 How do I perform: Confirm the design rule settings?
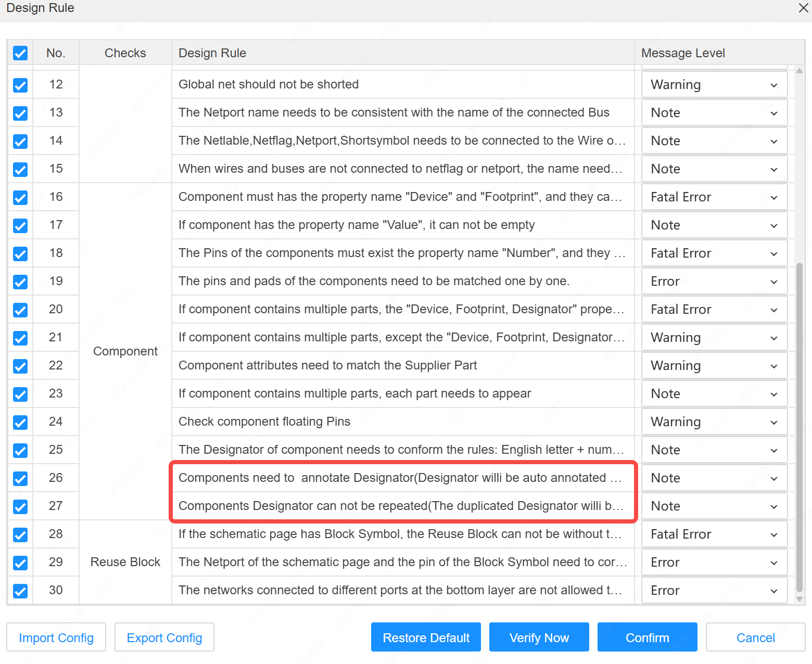click(647, 637)
